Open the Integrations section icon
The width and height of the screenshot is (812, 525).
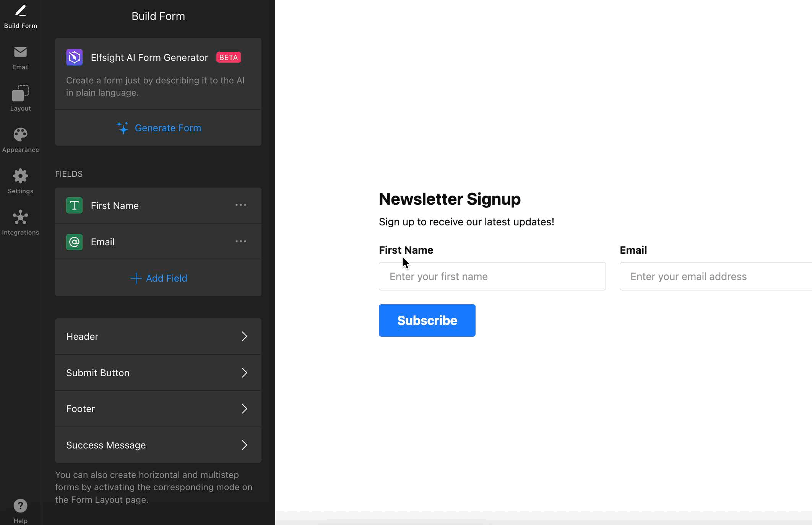tap(20, 217)
